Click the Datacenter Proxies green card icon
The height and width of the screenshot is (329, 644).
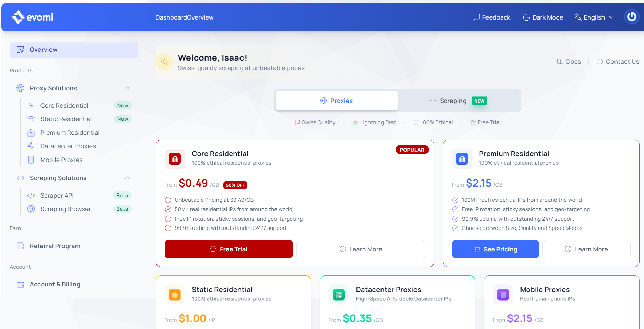coord(339,294)
